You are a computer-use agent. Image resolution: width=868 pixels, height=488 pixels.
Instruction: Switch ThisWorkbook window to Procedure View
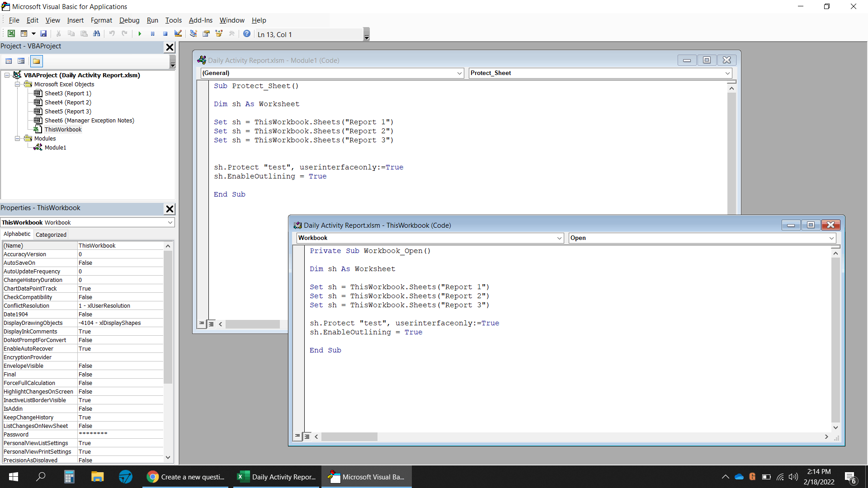tap(297, 436)
